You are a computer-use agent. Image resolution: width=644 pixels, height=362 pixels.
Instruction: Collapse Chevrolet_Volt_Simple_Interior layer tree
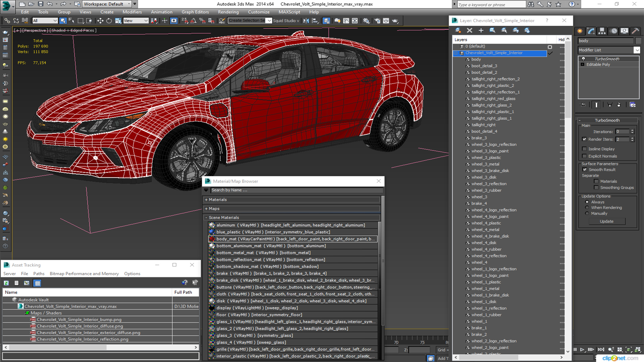point(456,53)
